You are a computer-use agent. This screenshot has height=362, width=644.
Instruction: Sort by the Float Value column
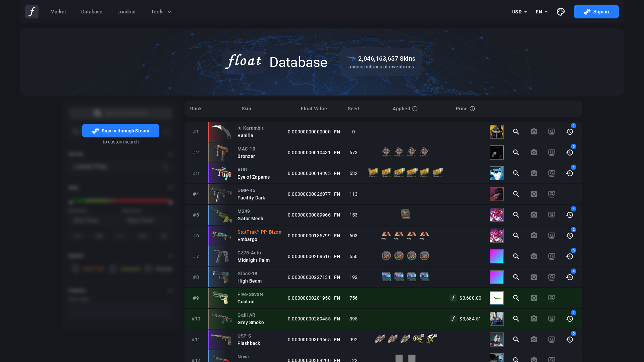[314, 109]
